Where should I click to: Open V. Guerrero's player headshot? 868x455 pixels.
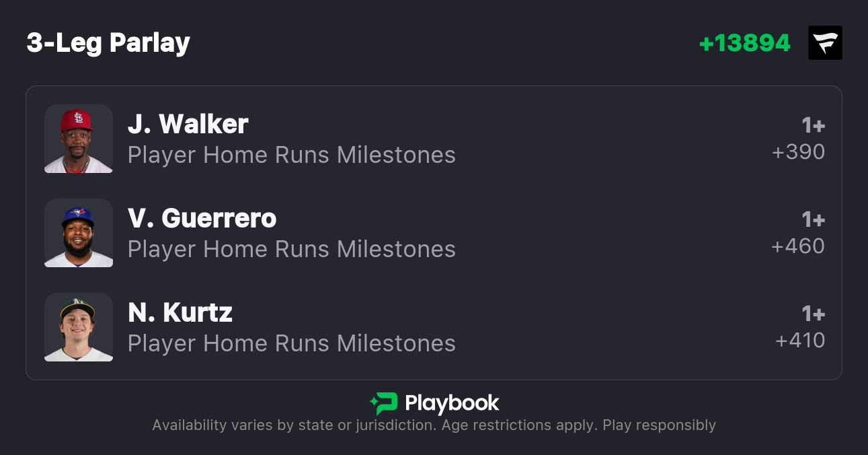(x=79, y=233)
